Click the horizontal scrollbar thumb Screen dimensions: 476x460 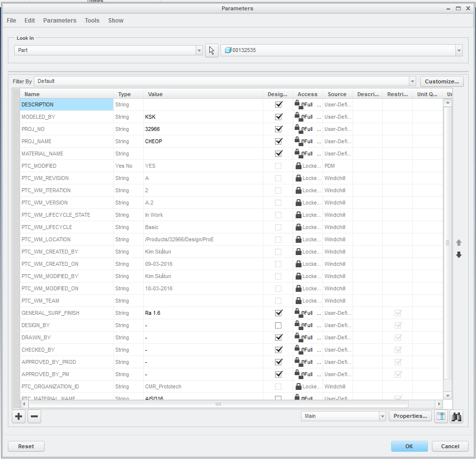[218, 404]
